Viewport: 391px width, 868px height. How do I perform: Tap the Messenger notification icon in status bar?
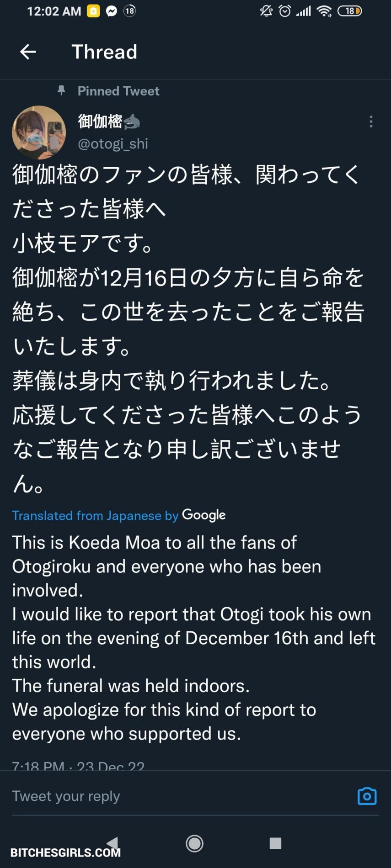point(112,11)
